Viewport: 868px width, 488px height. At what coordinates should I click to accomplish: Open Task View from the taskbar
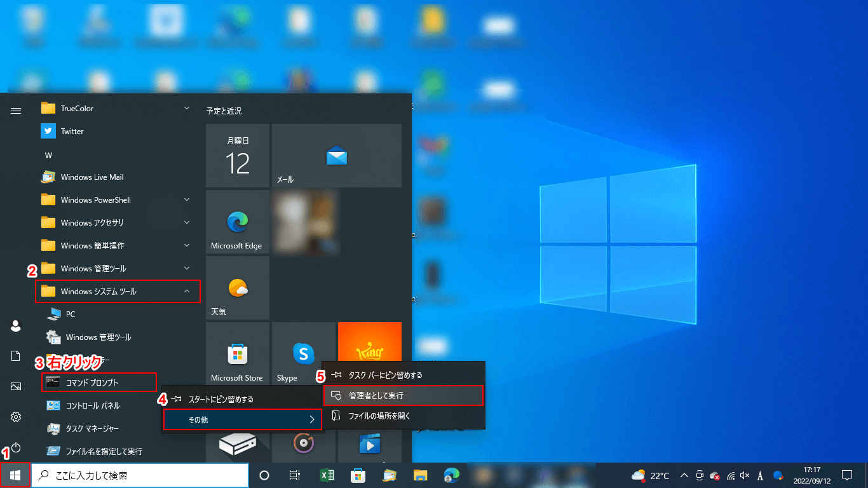tap(295, 475)
